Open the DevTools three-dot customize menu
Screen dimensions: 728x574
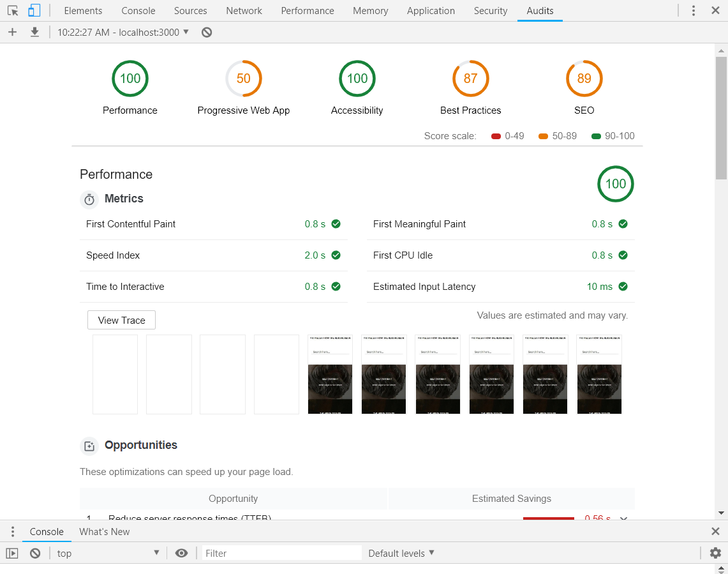click(693, 11)
